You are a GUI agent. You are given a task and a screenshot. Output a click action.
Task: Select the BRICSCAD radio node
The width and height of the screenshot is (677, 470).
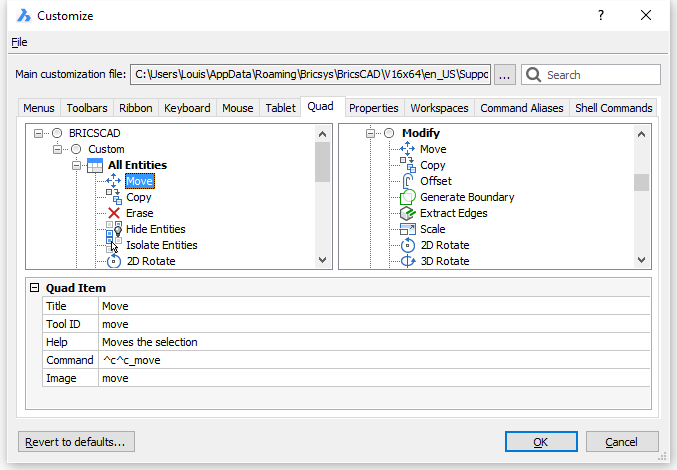(x=57, y=133)
